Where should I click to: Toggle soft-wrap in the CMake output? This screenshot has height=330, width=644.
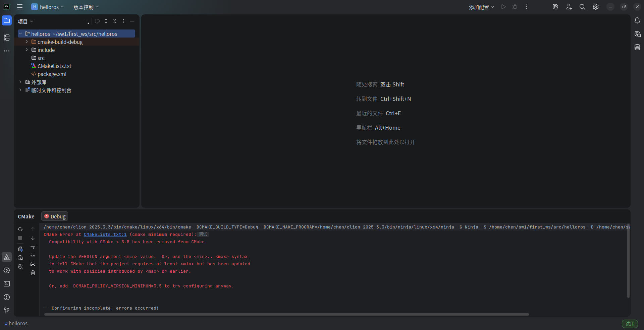point(33,247)
